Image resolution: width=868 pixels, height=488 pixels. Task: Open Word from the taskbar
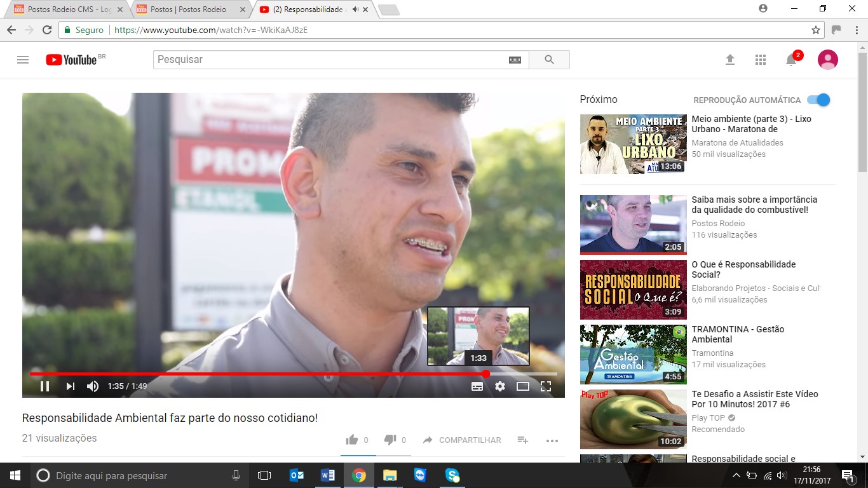(328, 475)
